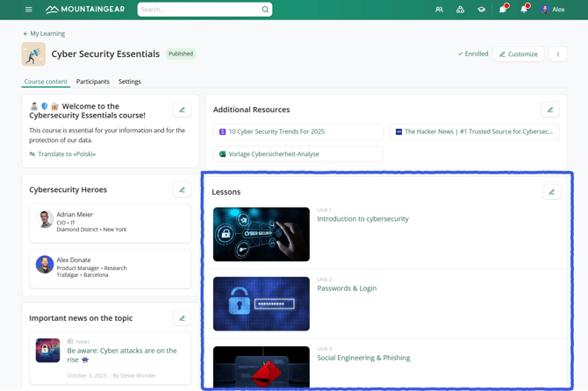The height and width of the screenshot is (391, 588).
Task: Open the notifications bell
Action: click(x=524, y=10)
